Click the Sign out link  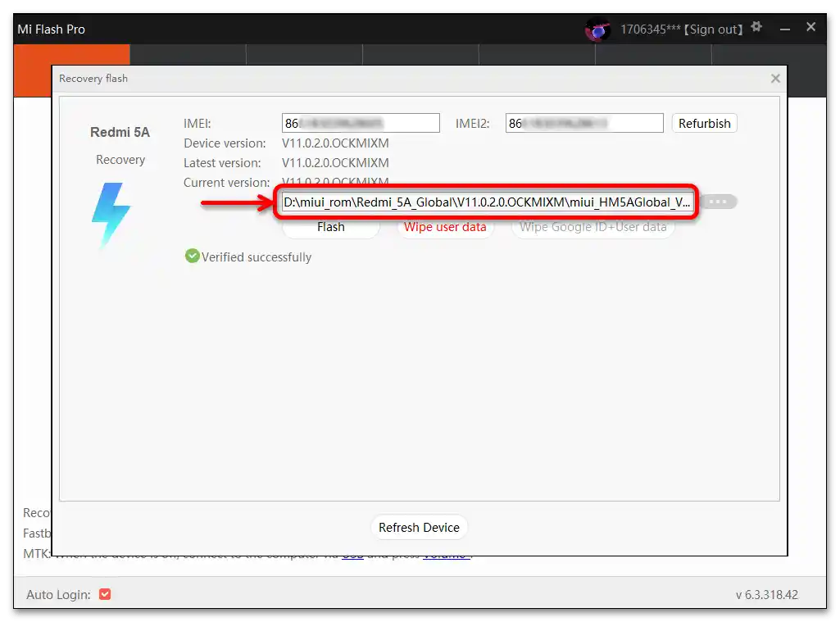714,30
